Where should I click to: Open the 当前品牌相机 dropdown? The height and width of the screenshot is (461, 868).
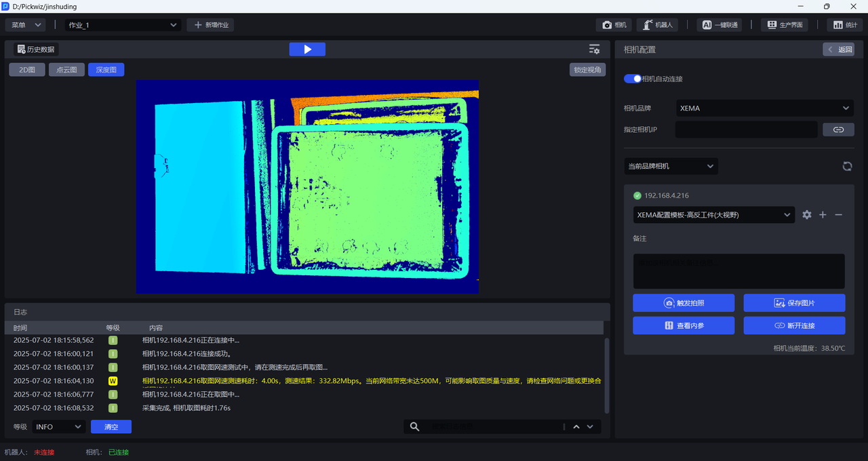(x=671, y=166)
